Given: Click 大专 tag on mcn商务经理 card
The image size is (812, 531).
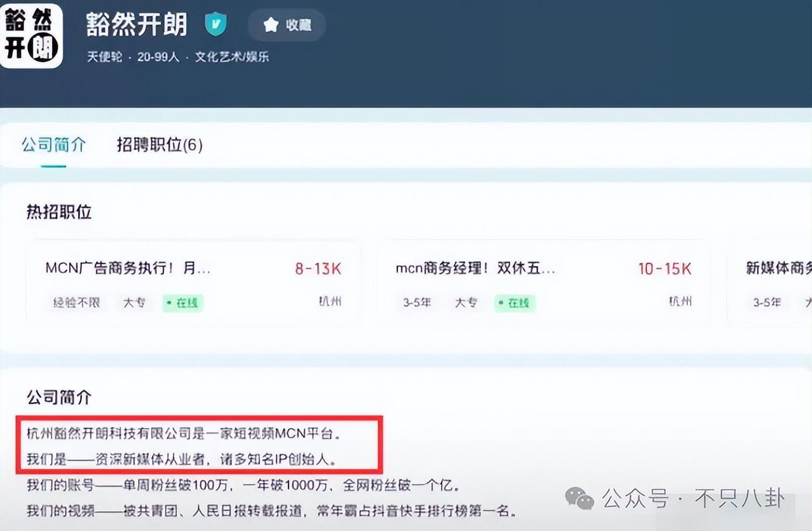Looking at the screenshot, I should click(466, 302).
